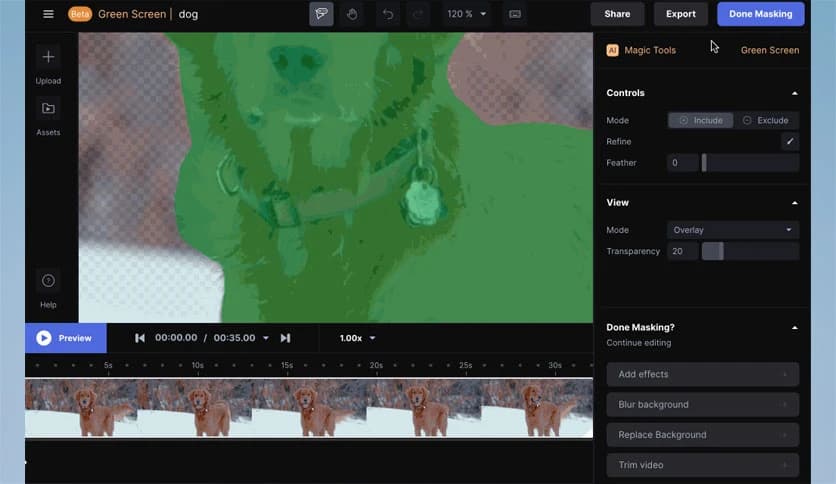Click the Transparency slider handle

pos(721,251)
